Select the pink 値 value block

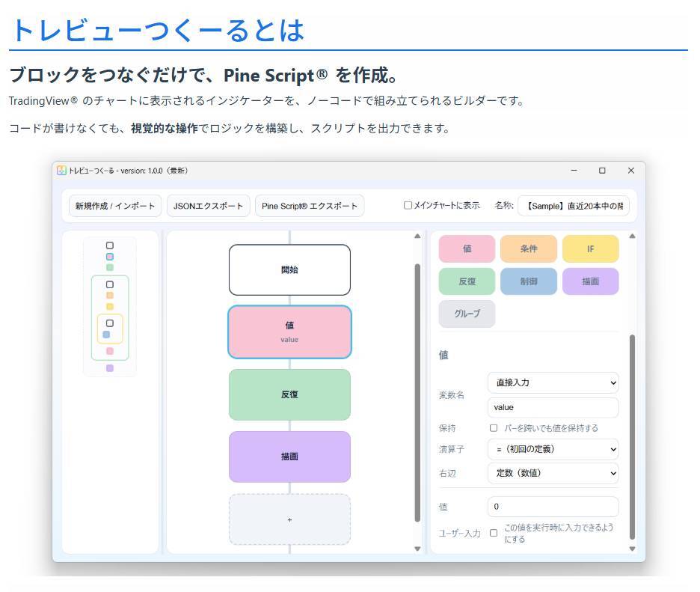[289, 332]
